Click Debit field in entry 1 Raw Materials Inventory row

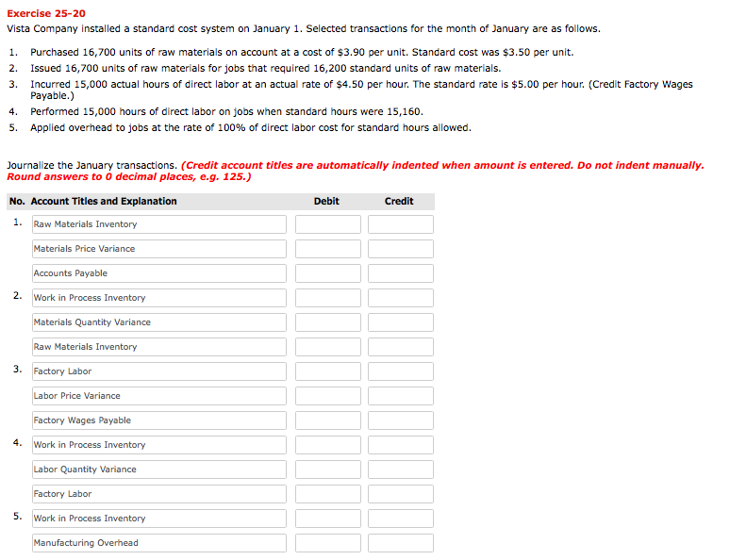click(327, 224)
